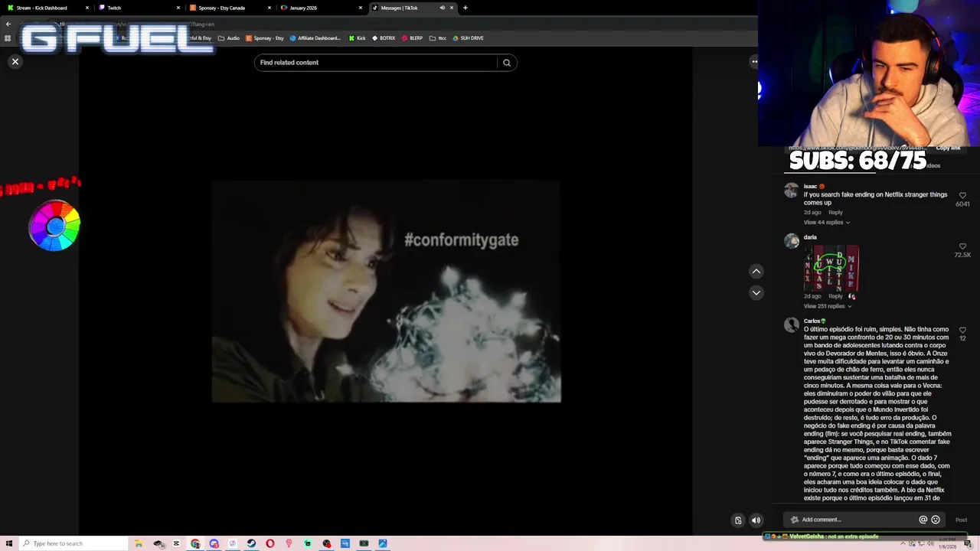Viewport: 980px width, 551px height.
Task: Like daria's comment
Action: point(962,246)
